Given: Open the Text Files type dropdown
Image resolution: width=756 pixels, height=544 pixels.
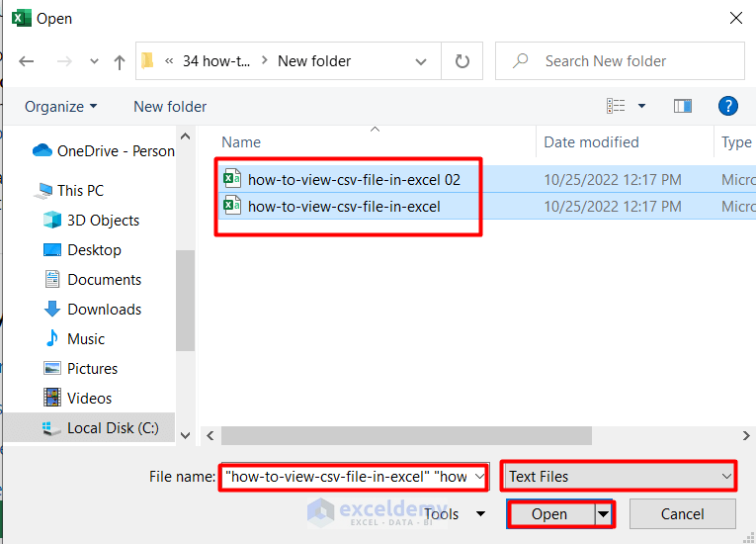Looking at the screenshot, I should point(619,476).
